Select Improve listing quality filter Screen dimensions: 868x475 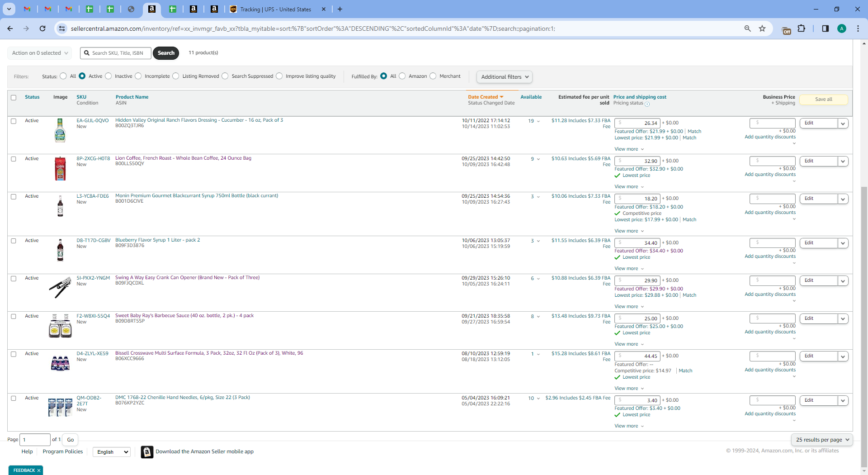[x=279, y=76]
